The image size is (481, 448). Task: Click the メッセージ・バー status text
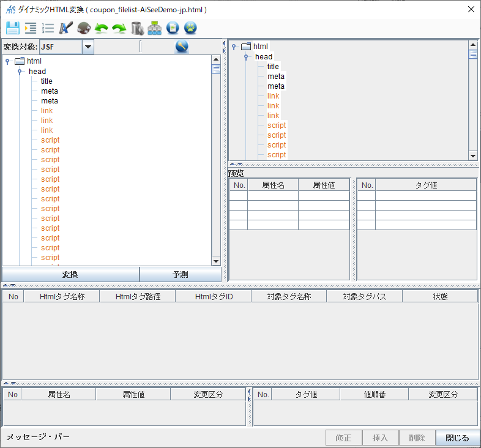tap(38, 436)
